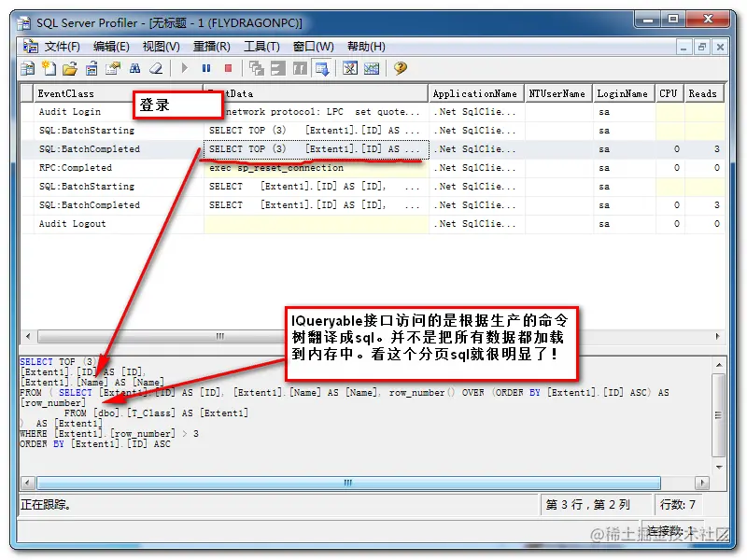Image resolution: width=747 pixels, height=560 pixels.
Task: Open the 重播(R) menu
Action: point(212,47)
